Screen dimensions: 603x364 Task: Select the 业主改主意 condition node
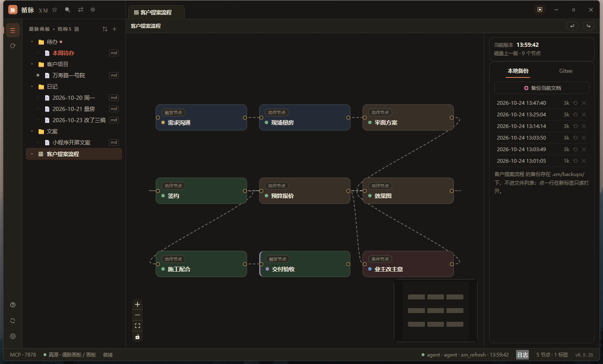[408, 264]
